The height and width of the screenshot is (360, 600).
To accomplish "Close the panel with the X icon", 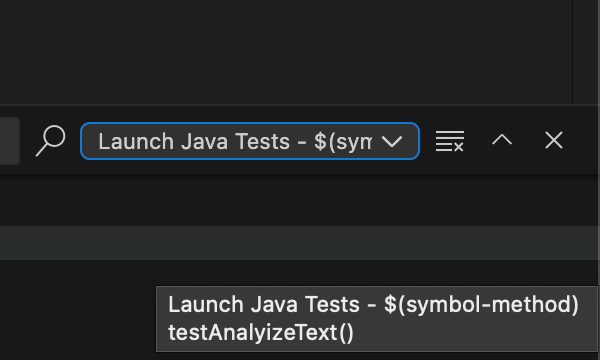I will click(554, 140).
